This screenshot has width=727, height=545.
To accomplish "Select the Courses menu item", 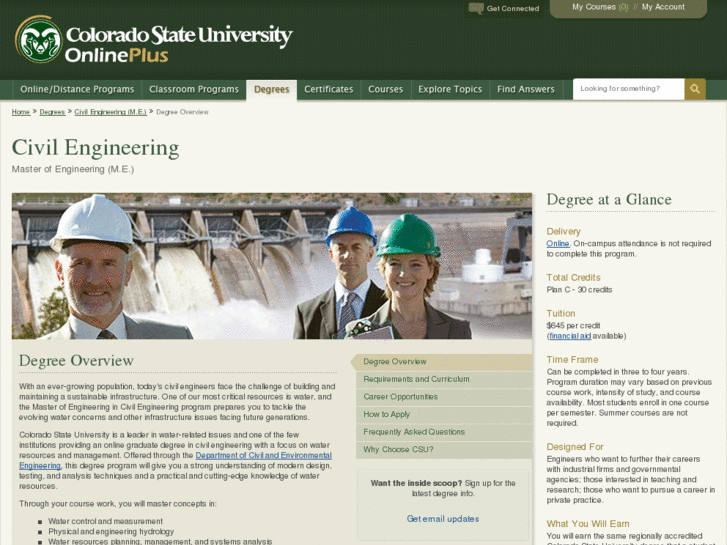I will coord(385,89).
